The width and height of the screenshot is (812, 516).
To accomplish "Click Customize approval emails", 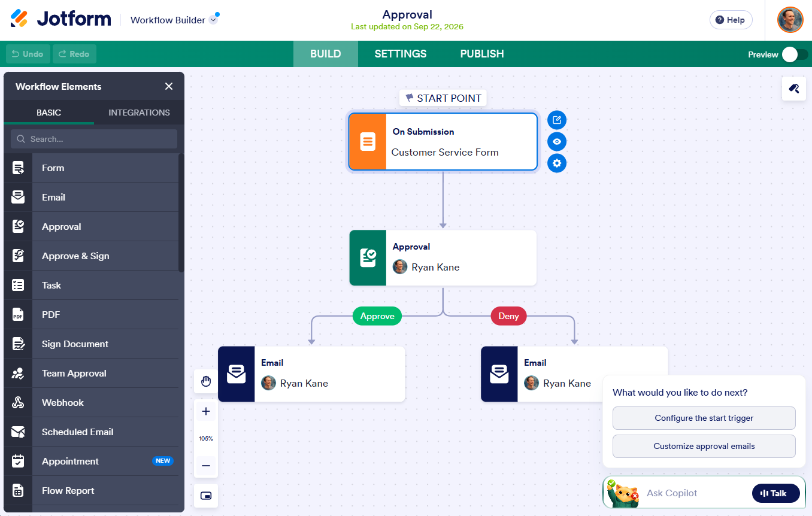I will [x=704, y=447].
